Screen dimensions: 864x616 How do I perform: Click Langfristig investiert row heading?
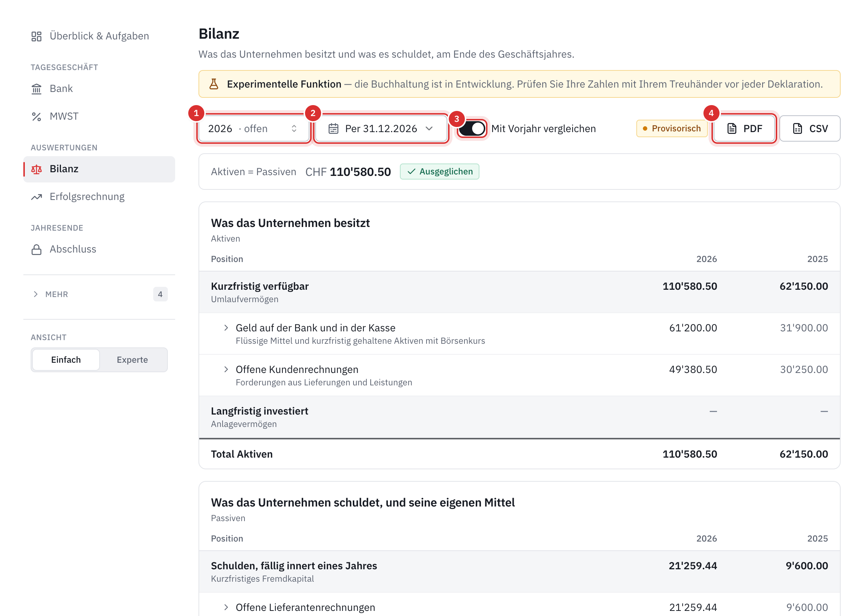click(x=259, y=411)
